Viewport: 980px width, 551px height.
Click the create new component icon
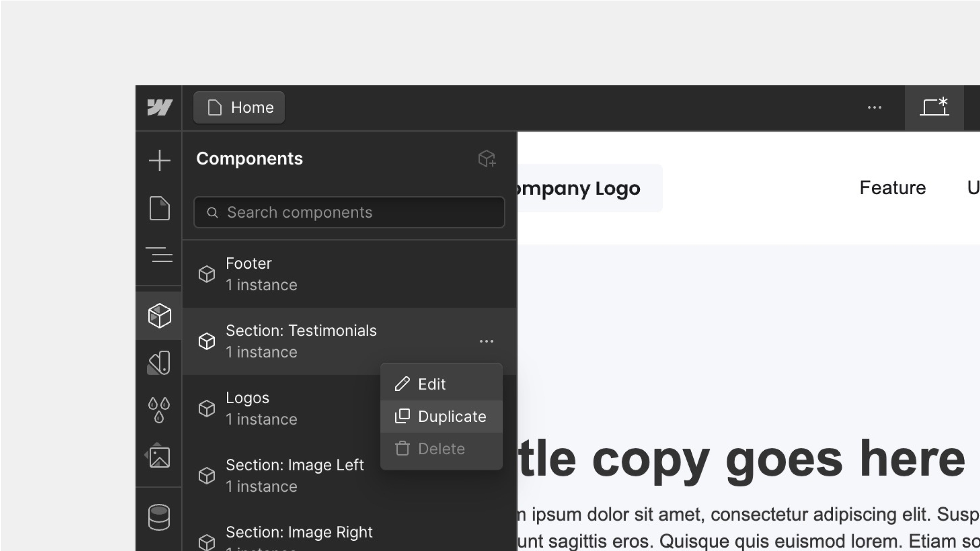click(487, 159)
